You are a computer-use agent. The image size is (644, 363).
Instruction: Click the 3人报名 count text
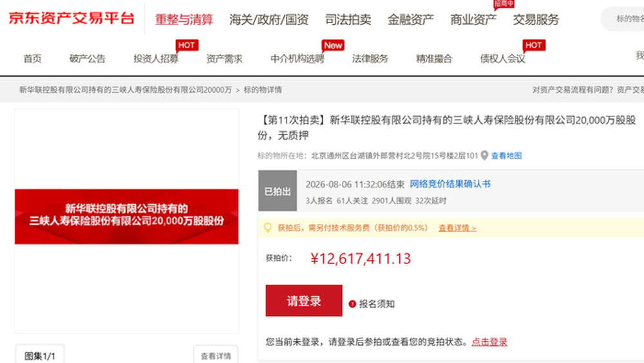pyautogui.click(x=319, y=201)
